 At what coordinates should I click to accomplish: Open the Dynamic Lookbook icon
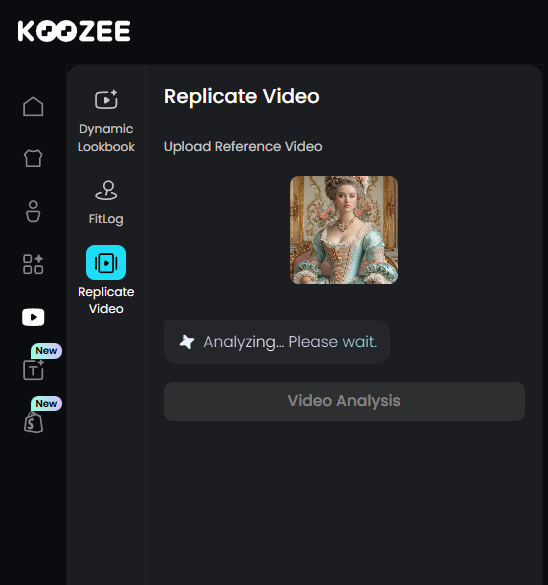coord(106,100)
